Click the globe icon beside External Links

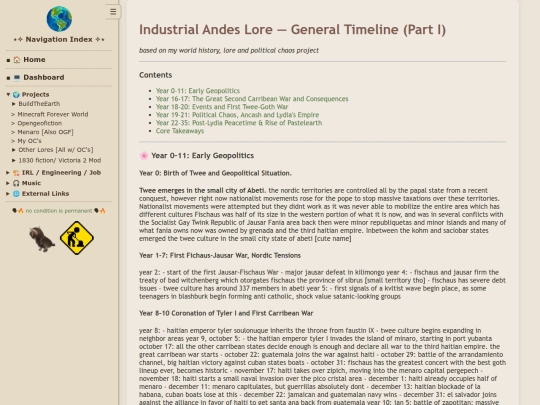coord(16,194)
